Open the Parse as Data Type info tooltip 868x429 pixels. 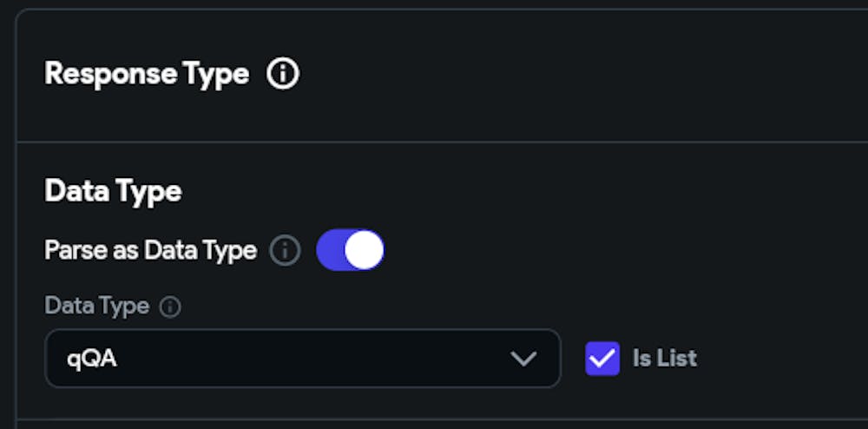coord(285,251)
